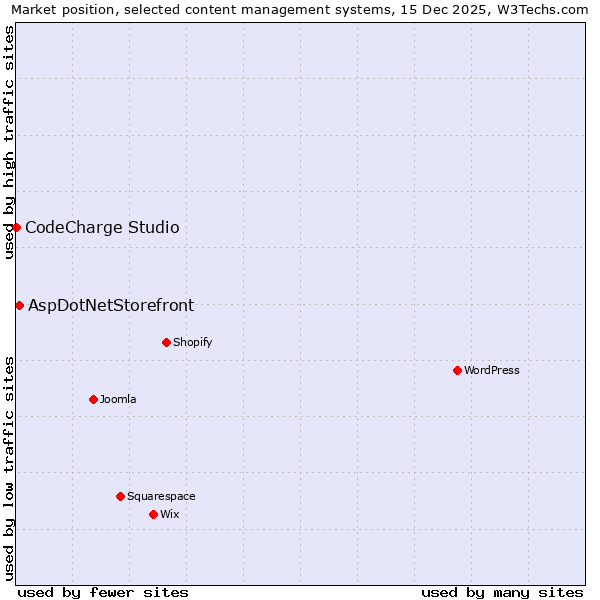Select the AspDotNetStorefront text label

tap(111, 306)
